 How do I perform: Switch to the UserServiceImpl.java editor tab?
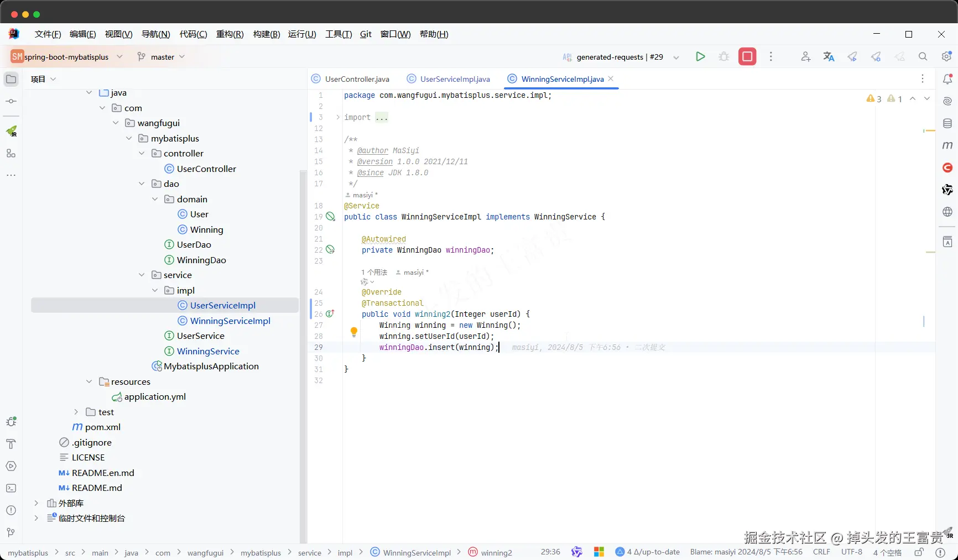tap(449, 79)
